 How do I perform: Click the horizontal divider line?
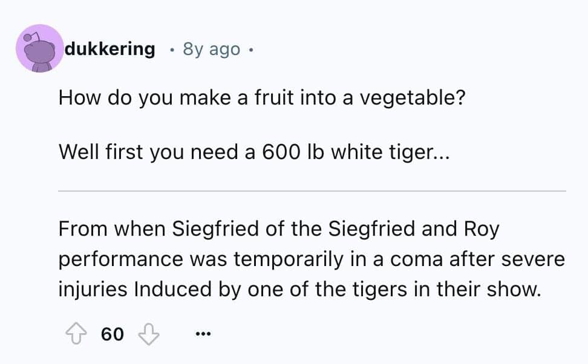[312, 191]
